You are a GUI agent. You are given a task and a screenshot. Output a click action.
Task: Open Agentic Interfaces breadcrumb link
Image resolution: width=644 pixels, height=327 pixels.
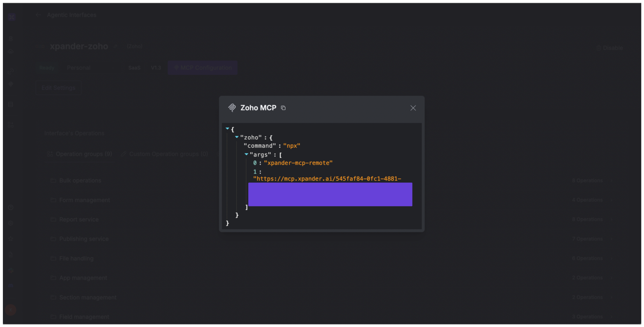(72, 15)
